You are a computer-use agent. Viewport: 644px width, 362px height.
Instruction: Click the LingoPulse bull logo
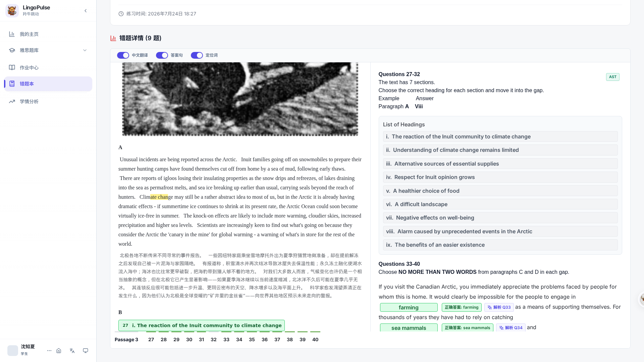(12, 11)
